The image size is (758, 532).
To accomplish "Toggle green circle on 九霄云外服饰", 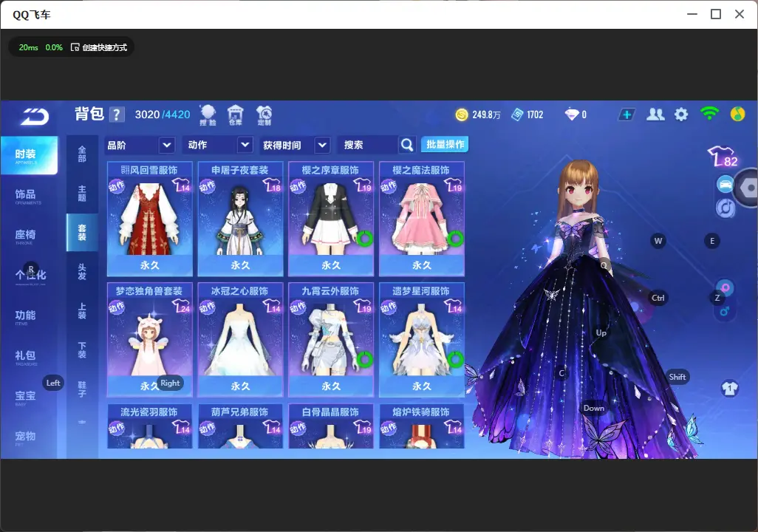I will [x=365, y=359].
